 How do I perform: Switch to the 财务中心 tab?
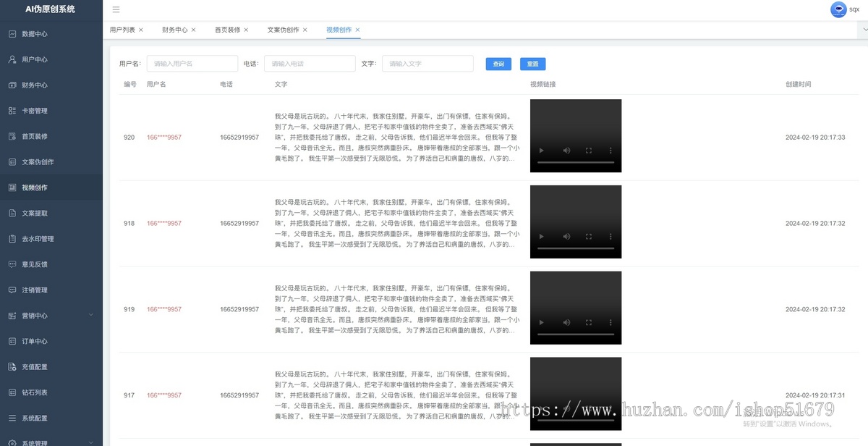tap(175, 30)
